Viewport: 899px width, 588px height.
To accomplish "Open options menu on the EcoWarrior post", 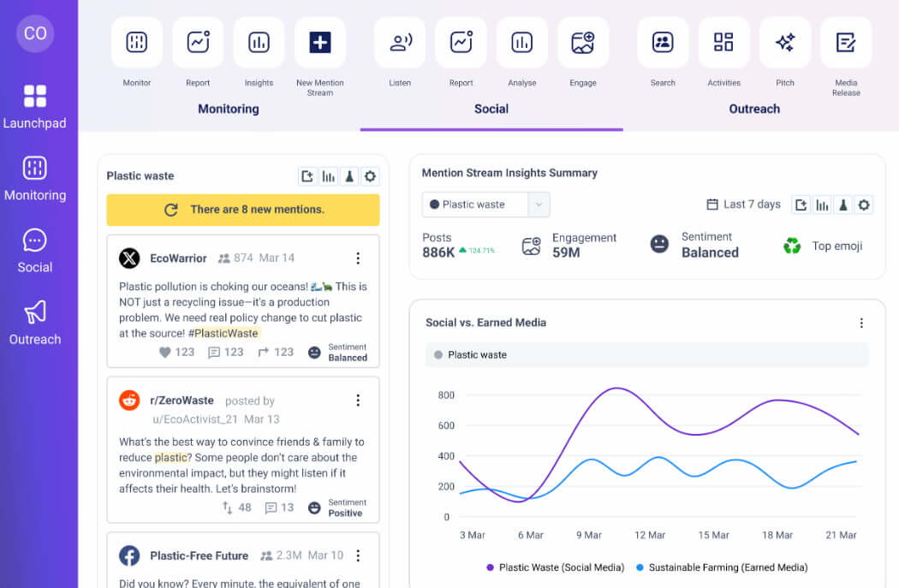I will click(x=358, y=258).
